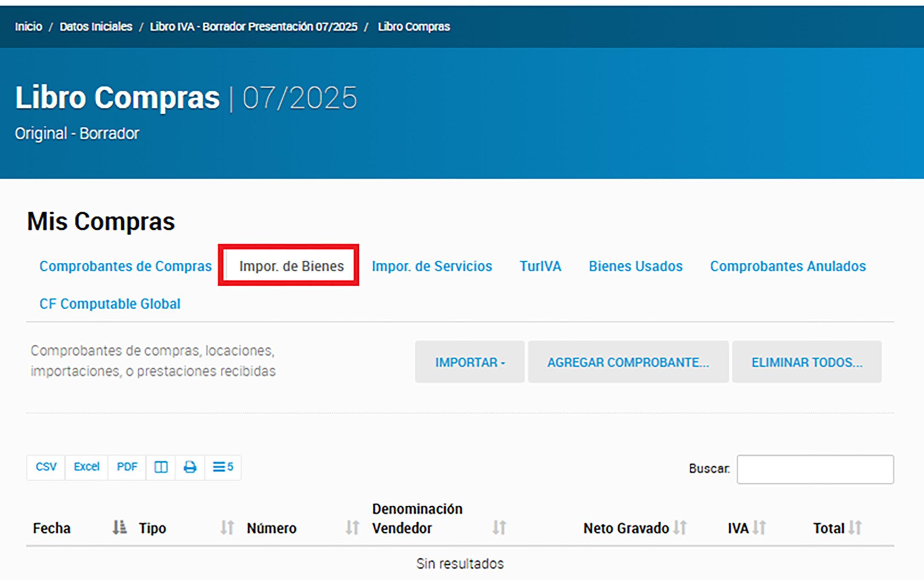Image resolution: width=924 pixels, height=580 pixels.
Task: Sort by IVA column arrows
Action: pyautogui.click(x=759, y=528)
